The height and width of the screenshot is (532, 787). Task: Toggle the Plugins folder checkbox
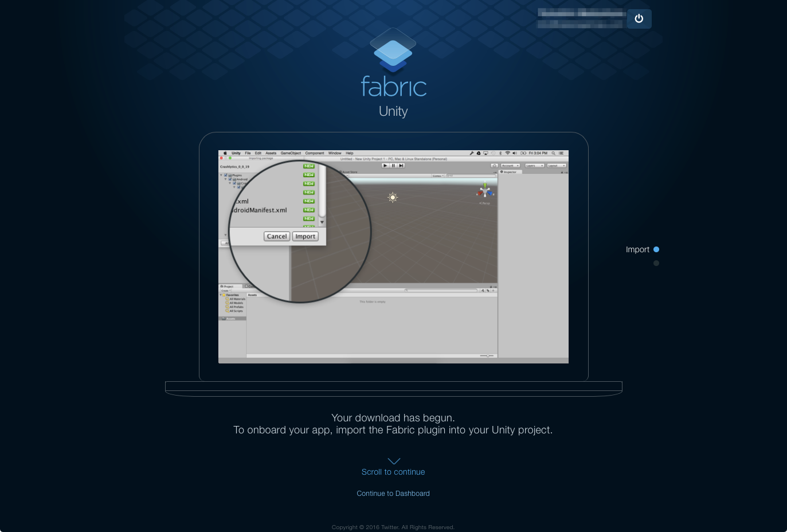(x=226, y=175)
